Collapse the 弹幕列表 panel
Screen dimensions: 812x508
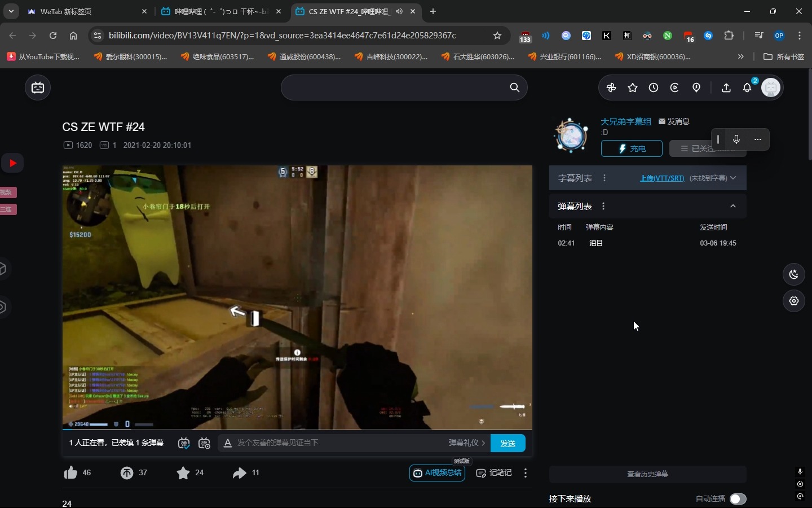pyautogui.click(x=733, y=206)
